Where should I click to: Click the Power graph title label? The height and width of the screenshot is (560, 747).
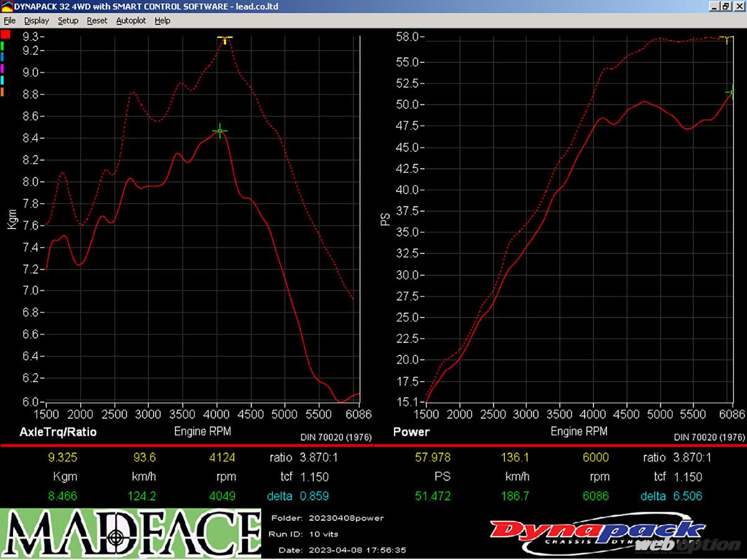click(411, 432)
